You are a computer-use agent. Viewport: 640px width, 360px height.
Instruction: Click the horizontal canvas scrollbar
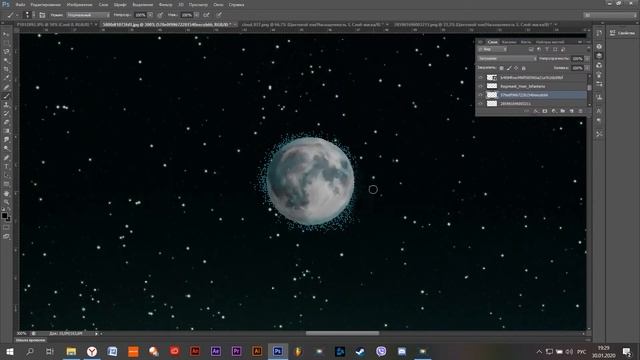coord(342,333)
